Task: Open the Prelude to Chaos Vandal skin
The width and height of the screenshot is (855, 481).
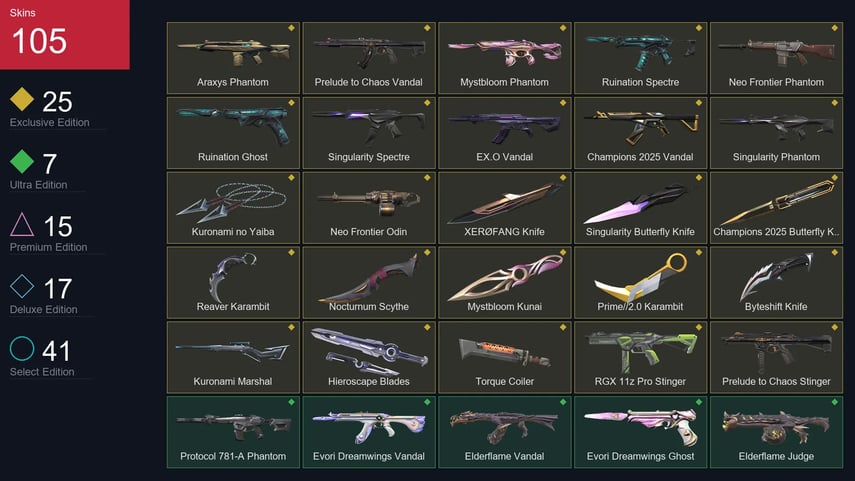Action: click(x=369, y=58)
